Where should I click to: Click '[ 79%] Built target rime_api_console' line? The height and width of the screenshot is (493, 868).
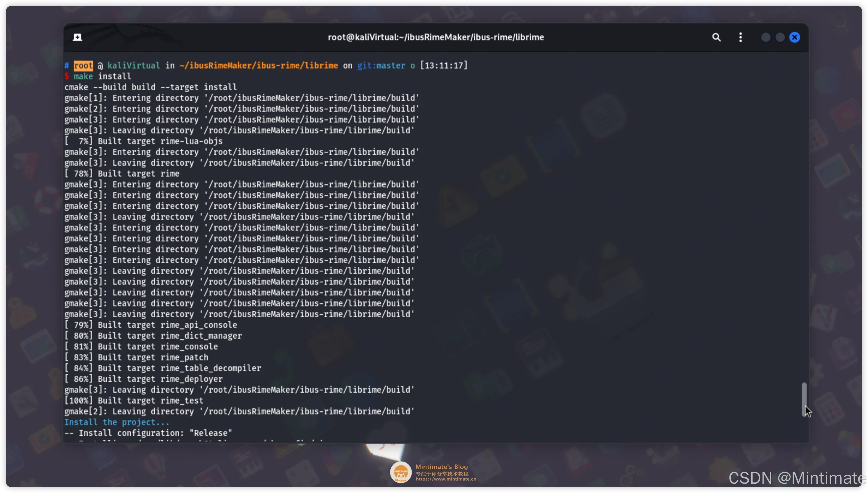tap(151, 325)
